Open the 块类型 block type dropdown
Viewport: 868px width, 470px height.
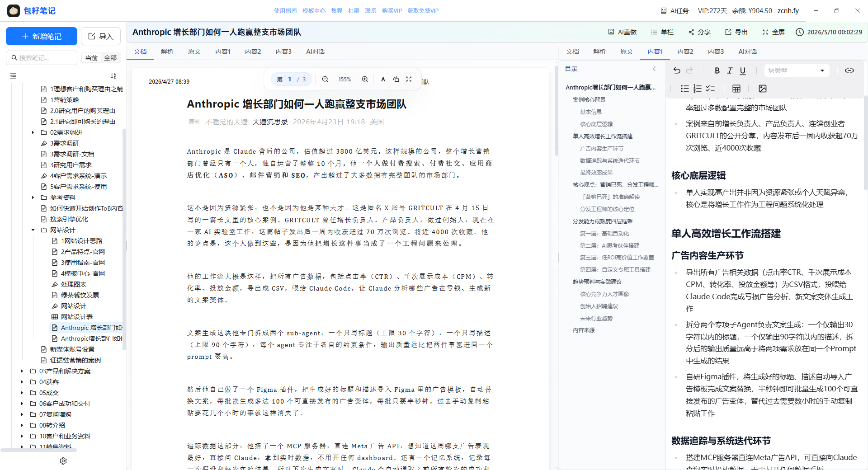[797, 70]
